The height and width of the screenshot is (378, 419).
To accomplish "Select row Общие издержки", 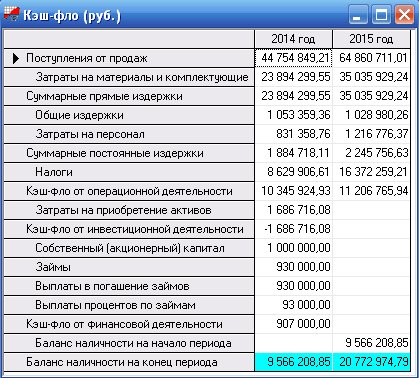I will pos(129,115).
